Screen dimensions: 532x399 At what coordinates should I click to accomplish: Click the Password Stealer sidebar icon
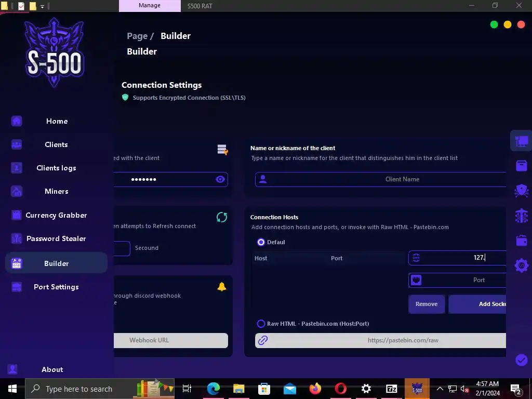[17, 238]
